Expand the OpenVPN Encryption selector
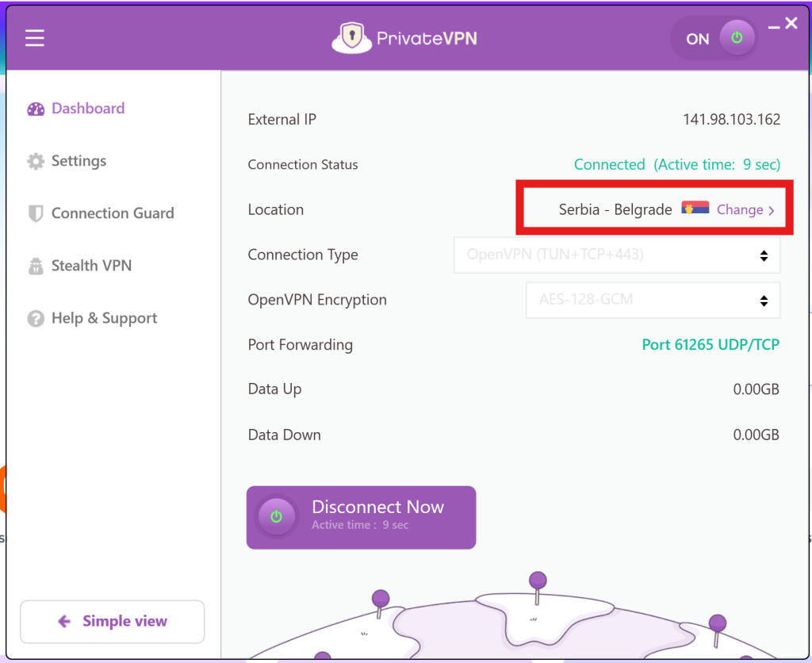The width and height of the screenshot is (812, 663). (653, 300)
